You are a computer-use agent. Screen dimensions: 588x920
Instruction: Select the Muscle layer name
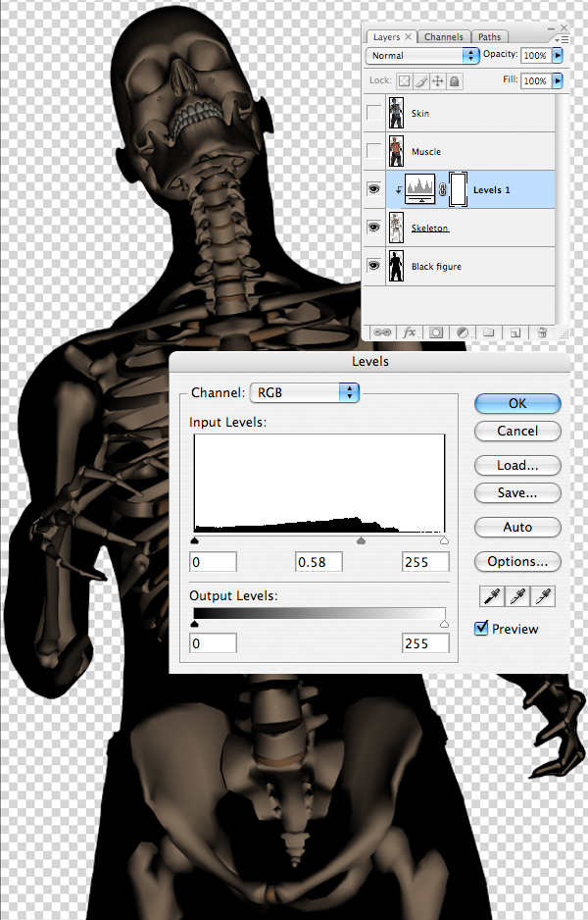pos(426,151)
